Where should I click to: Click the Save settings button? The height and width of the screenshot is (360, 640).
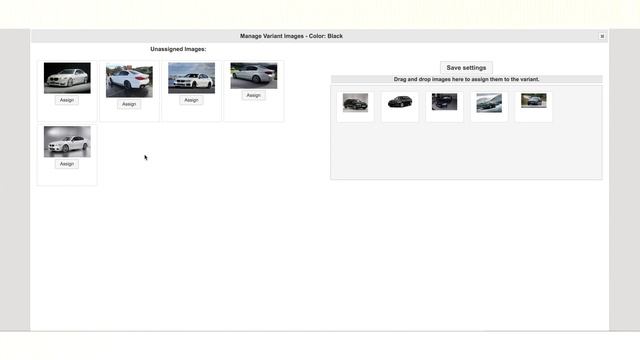tap(466, 68)
